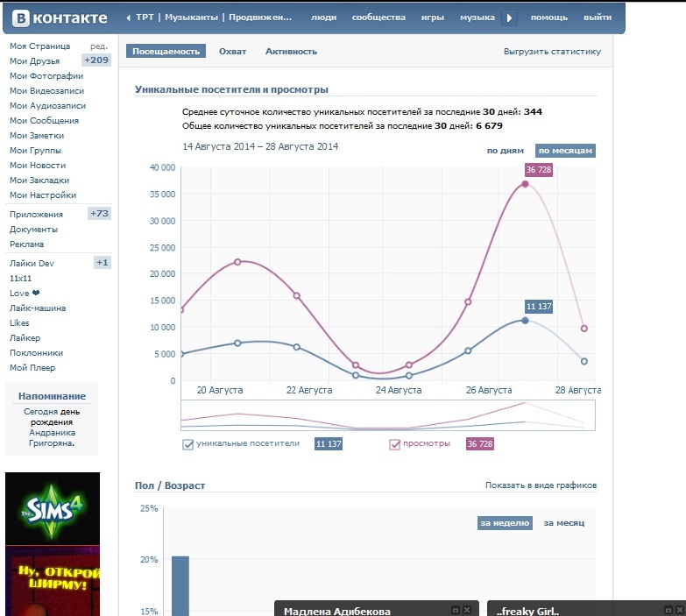The height and width of the screenshot is (616, 686).
Task: Minimize the Мадлена Адибекова chat box
Action: click(456, 610)
